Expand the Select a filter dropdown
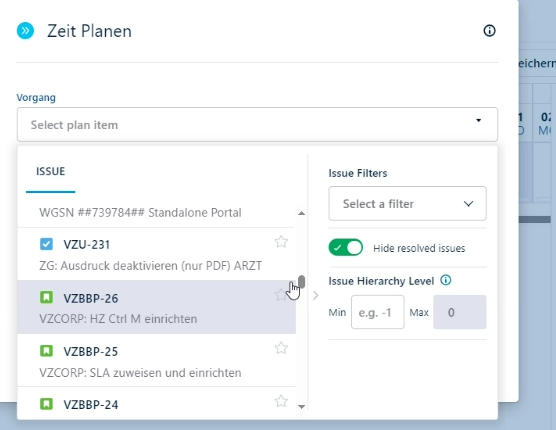This screenshot has width=556, height=430. [x=407, y=203]
